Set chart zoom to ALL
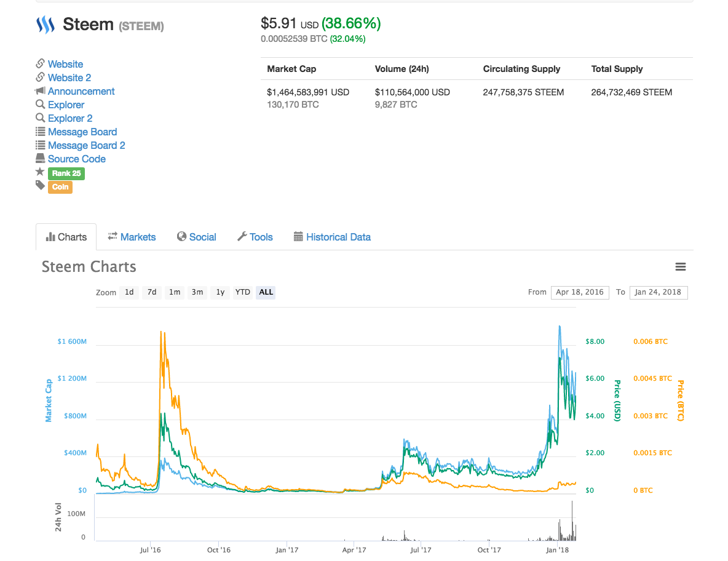The image size is (728, 561). pos(266,292)
